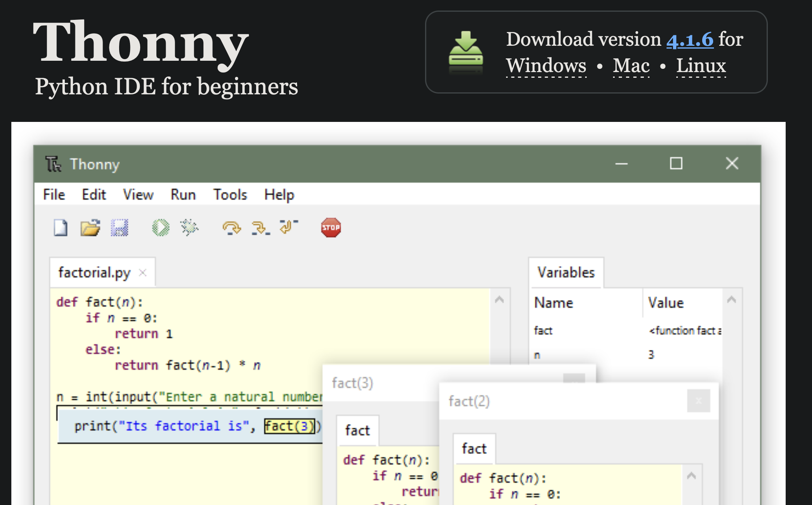Image resolution: width=812 pixels, height=505 pixels.
Task: Step out of the current function
Action: 288,227
